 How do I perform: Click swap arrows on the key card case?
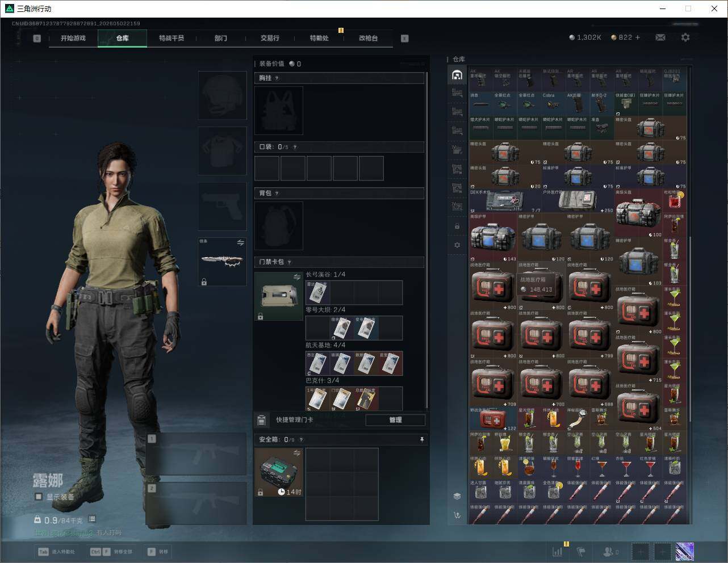point(297,277)
